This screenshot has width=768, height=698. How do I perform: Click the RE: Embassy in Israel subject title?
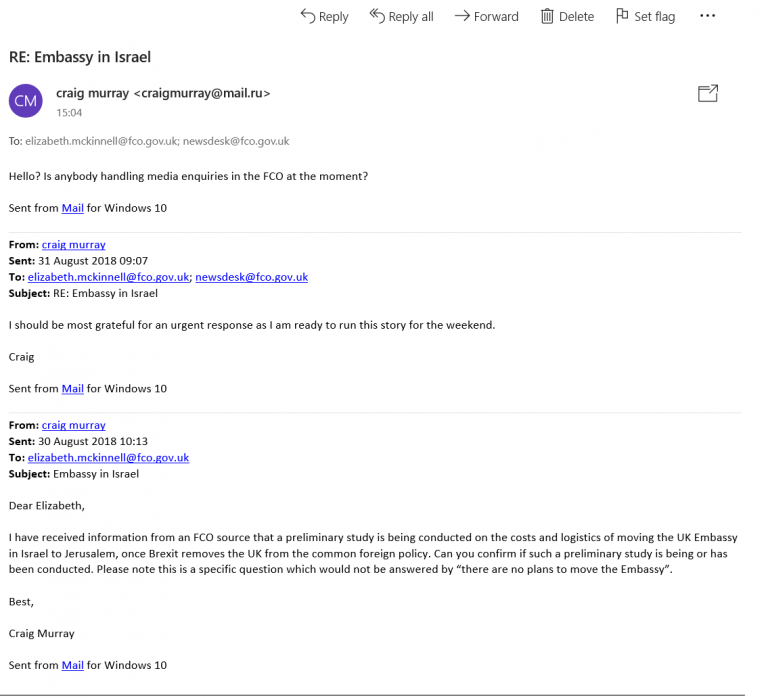coord(80,57)
